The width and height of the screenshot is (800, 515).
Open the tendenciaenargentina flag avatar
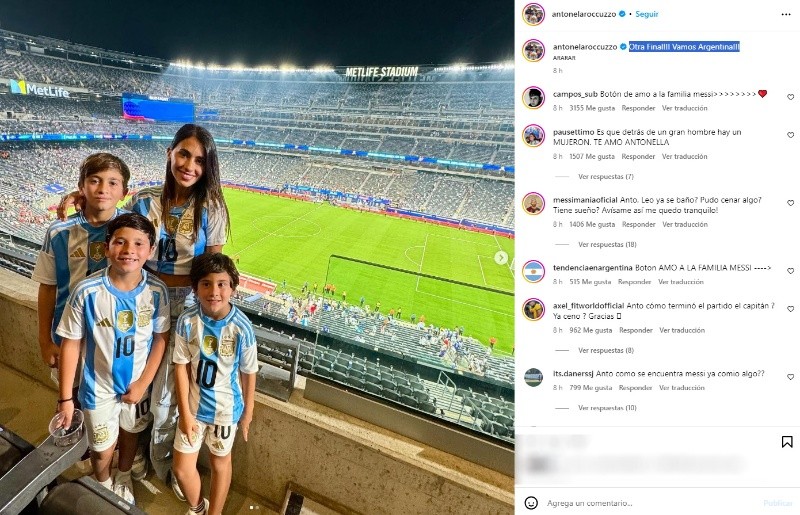click(x=533, y=271)
